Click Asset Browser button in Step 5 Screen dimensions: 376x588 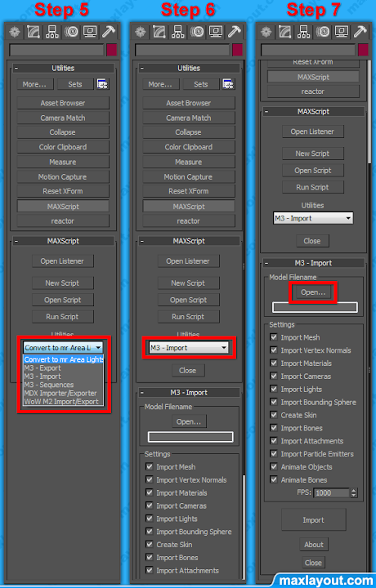(63, 103)
